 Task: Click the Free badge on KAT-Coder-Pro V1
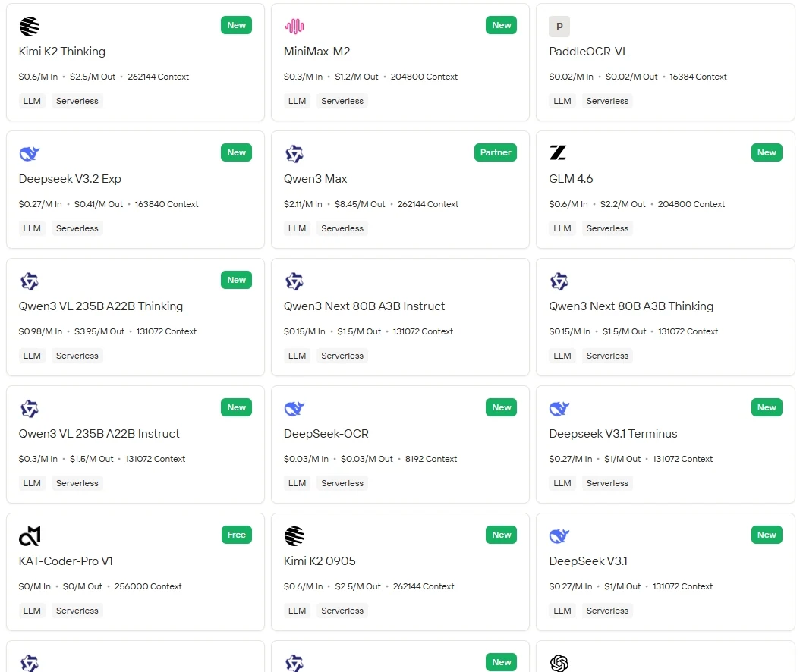coord(236,535)
